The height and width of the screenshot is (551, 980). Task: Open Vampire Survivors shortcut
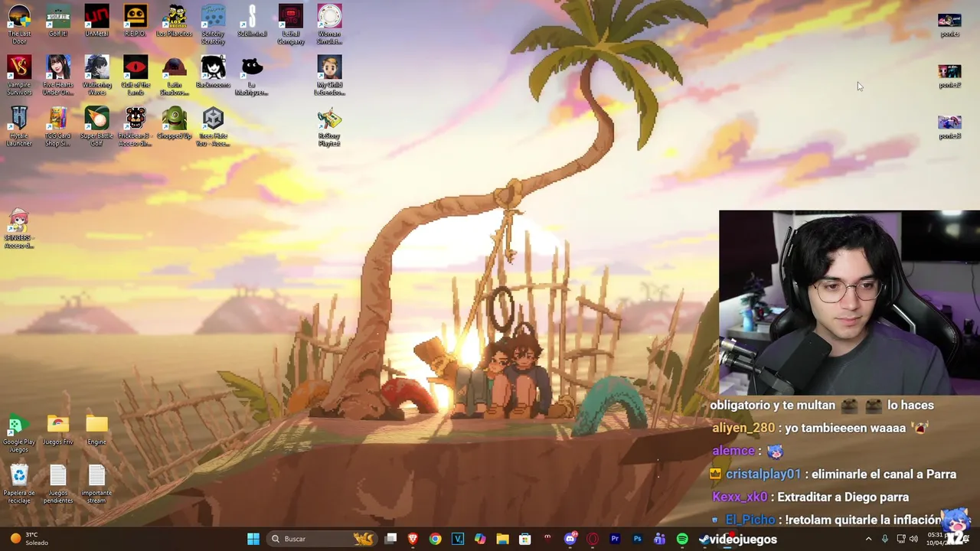(19, 75)
